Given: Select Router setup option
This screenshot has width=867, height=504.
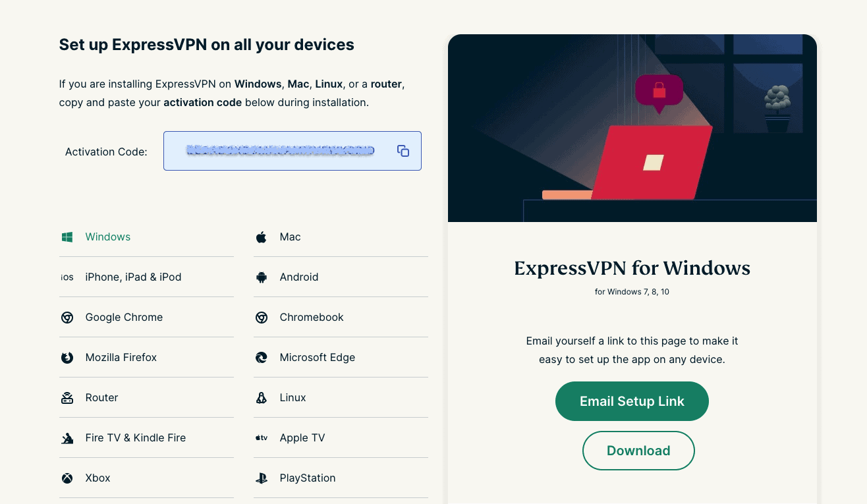Looking at the screenshot, I should pyautogui.click(x=146, y=398).
